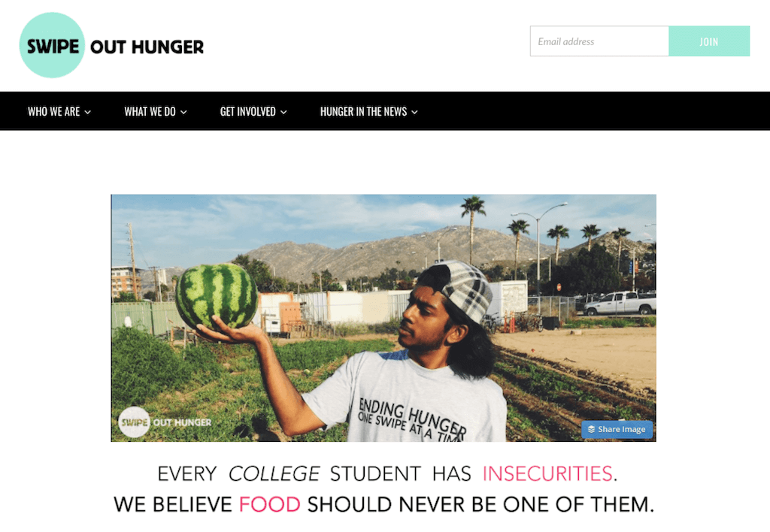Click the Email address input field
This screenshot has width=770, height=532.
coord(599,41)
